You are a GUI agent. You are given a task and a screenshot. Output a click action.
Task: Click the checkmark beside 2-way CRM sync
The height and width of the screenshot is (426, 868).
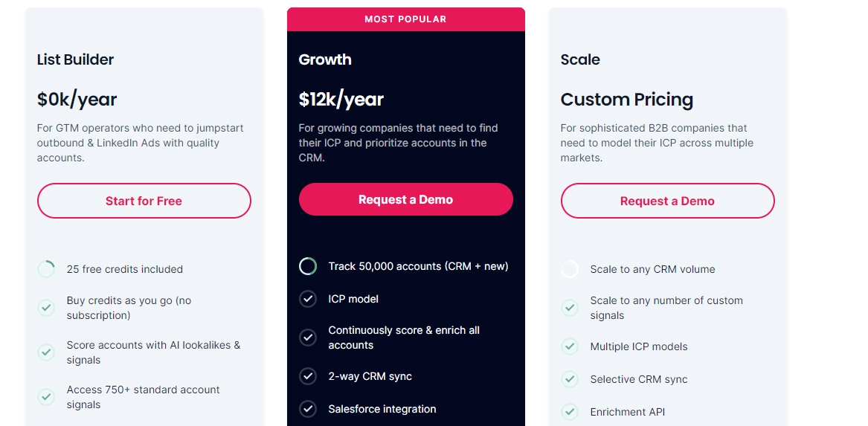click(x=308, y=376)
